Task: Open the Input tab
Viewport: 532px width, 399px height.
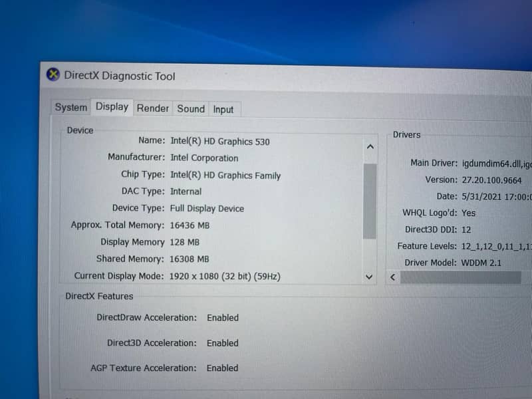Action: pyautogui.click(x=223, y=109)
